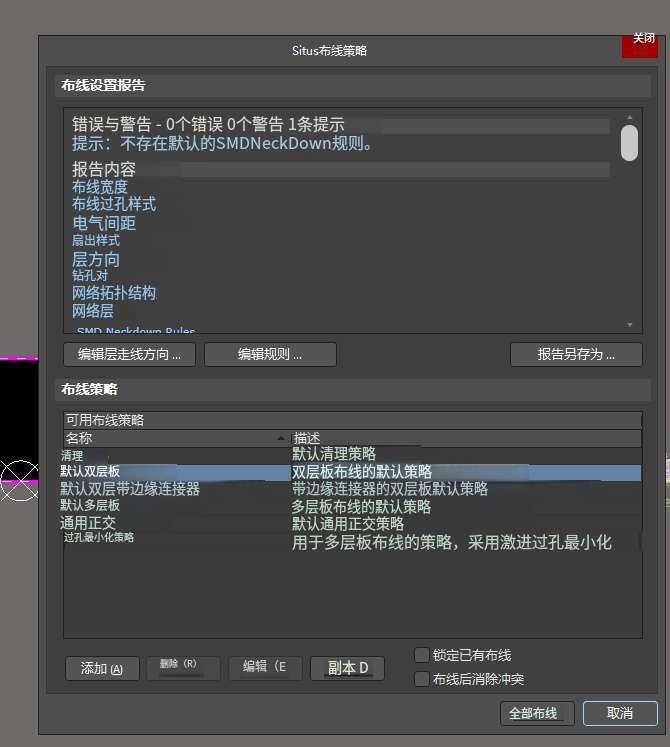This screenshot has height=747, width=670.
Task: Select the 清理 strategy row
Action: click(x=352, y=455)
